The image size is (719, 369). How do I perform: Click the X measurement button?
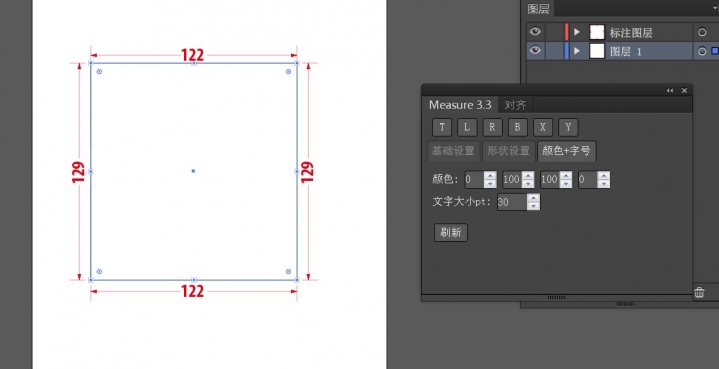pyautogui.click(x=542, y=127)
